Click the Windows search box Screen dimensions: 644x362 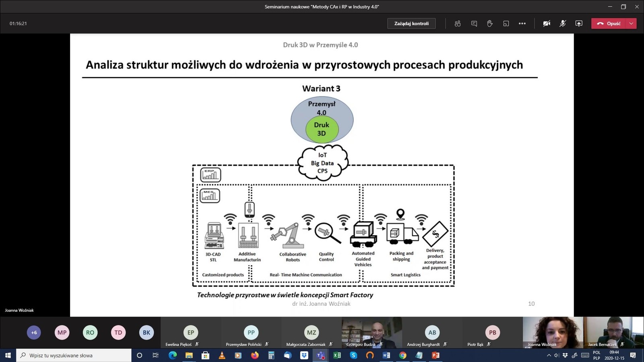[74, 355]
